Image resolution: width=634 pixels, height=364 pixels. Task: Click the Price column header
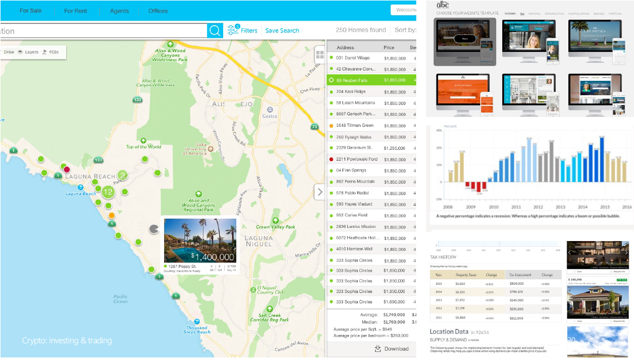point(389,48)
